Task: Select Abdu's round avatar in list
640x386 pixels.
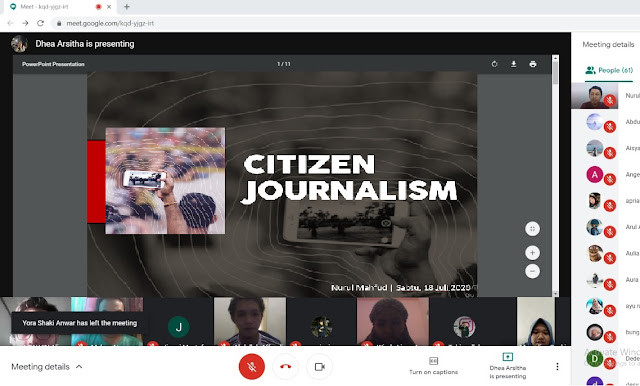Action: [595, 122]
